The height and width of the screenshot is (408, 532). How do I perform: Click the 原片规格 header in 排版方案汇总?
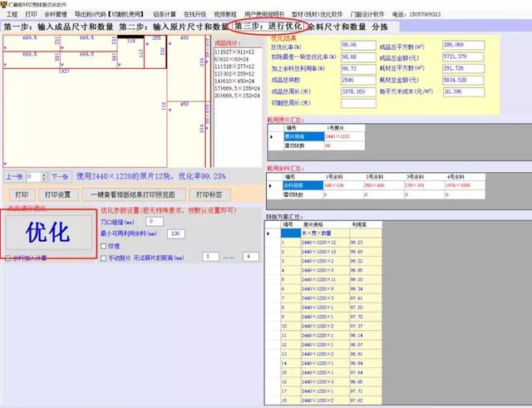(x=325, y=225)
